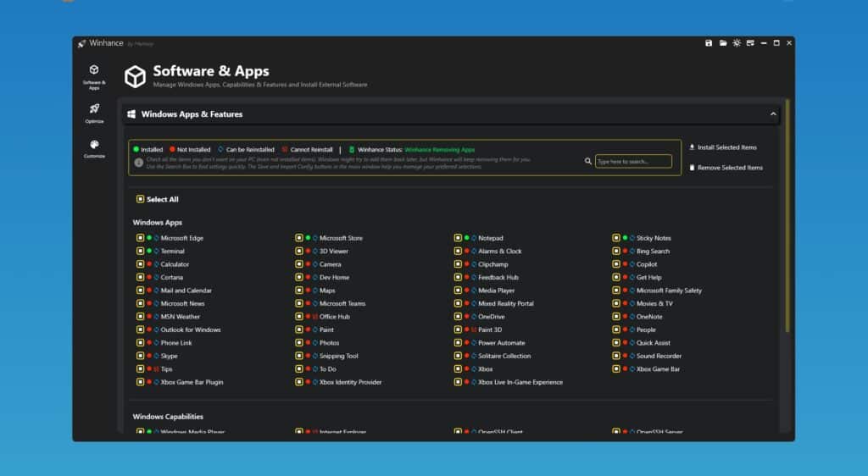Toggle the Xbox Game Bar checkbox

616,369
